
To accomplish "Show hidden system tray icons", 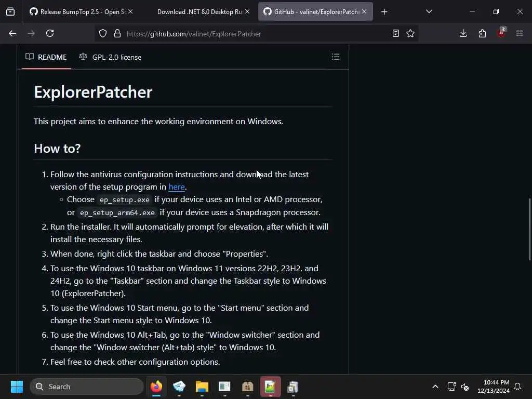I will coord(435,387).
